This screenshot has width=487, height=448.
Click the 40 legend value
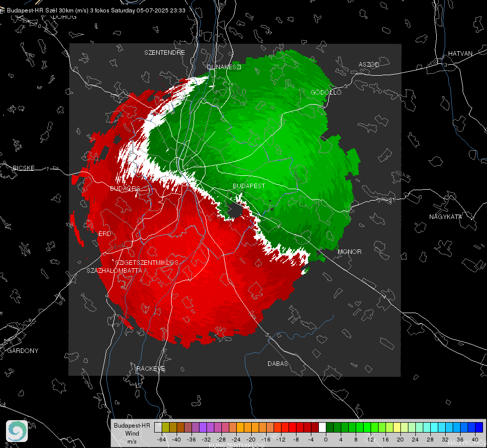pyautogui.click(x=475, y=440)
